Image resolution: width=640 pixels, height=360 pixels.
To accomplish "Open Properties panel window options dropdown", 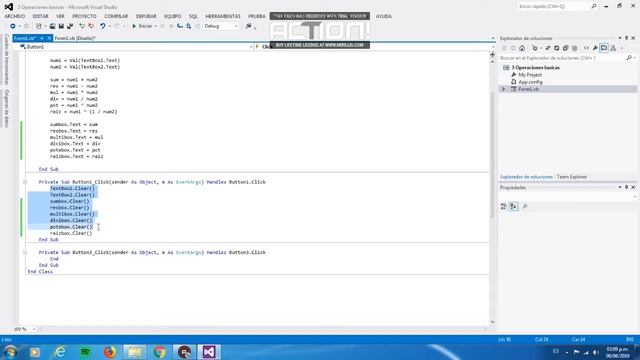I will [620, 187].
